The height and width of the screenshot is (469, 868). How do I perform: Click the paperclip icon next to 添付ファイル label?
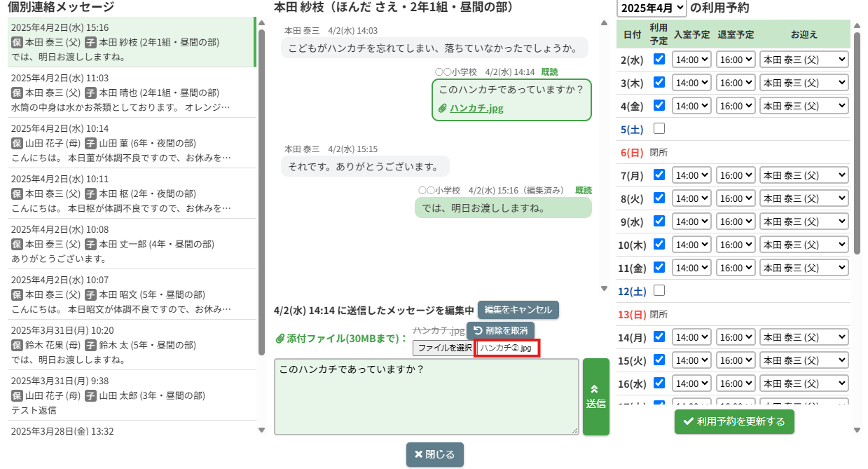280,339
